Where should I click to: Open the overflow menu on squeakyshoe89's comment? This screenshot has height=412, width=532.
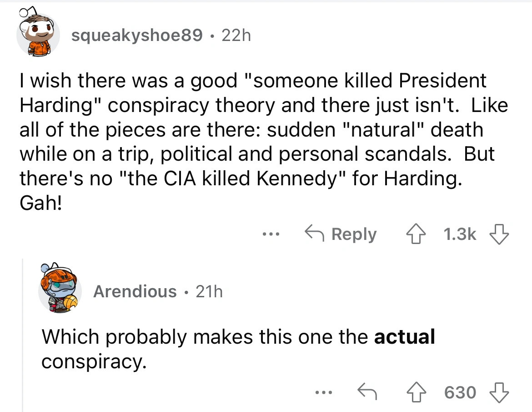click(271, 234)
